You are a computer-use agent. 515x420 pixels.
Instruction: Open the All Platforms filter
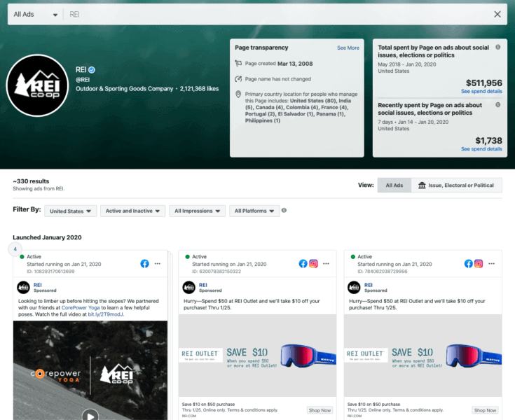click(x=254, y=211)
